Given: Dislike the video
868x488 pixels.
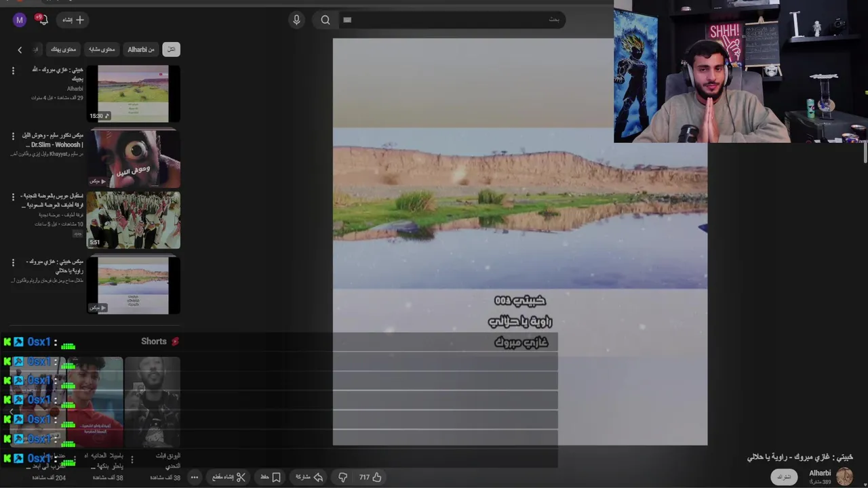Looking at the screenshot, I should pos(343,477).
